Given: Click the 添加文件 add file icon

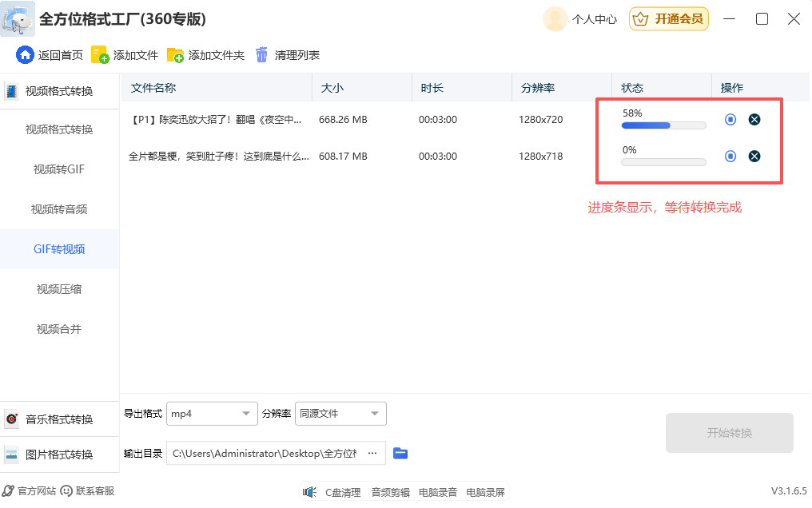Looking at the screenshot, I should (101, 56).
